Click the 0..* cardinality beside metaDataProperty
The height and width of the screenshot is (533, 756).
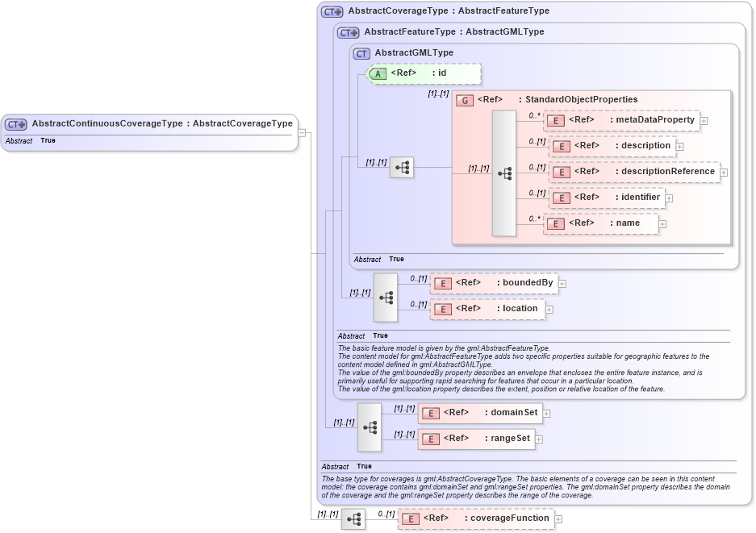(534, 115)
